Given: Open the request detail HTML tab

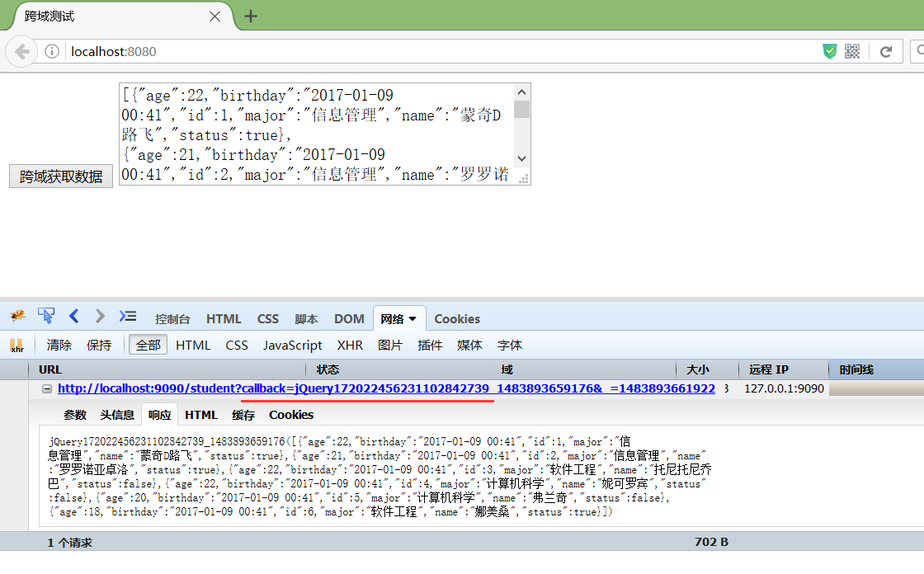Looking at the screenshot, I should (x=201, y=415).
